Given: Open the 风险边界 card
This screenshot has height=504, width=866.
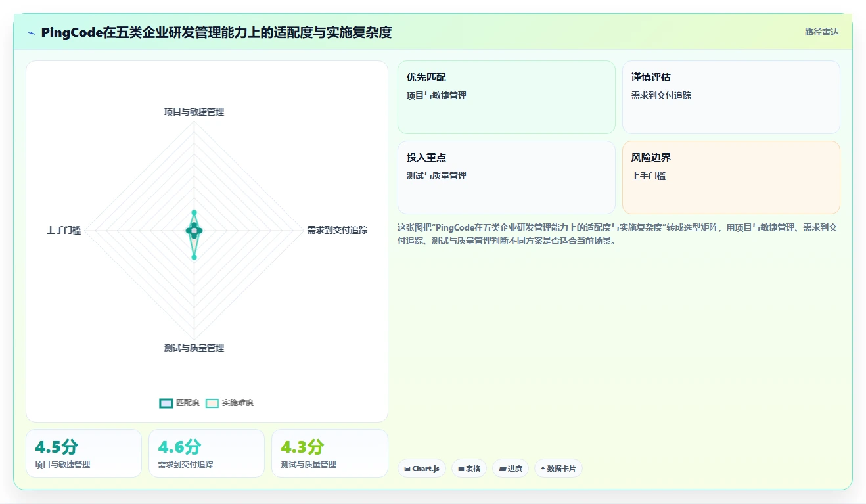Looking at the screenshot, I should point(731,177).
